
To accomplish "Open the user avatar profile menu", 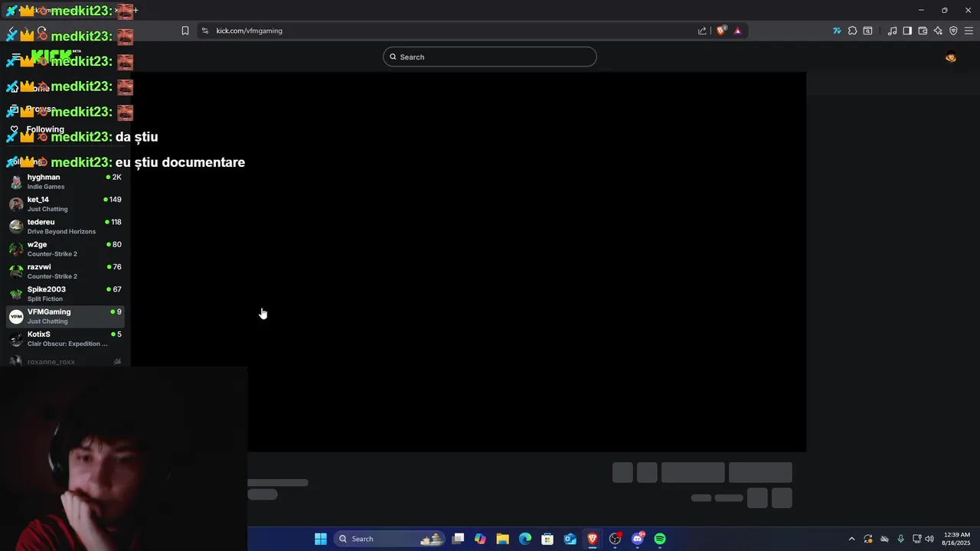I will tap(951, 57).
